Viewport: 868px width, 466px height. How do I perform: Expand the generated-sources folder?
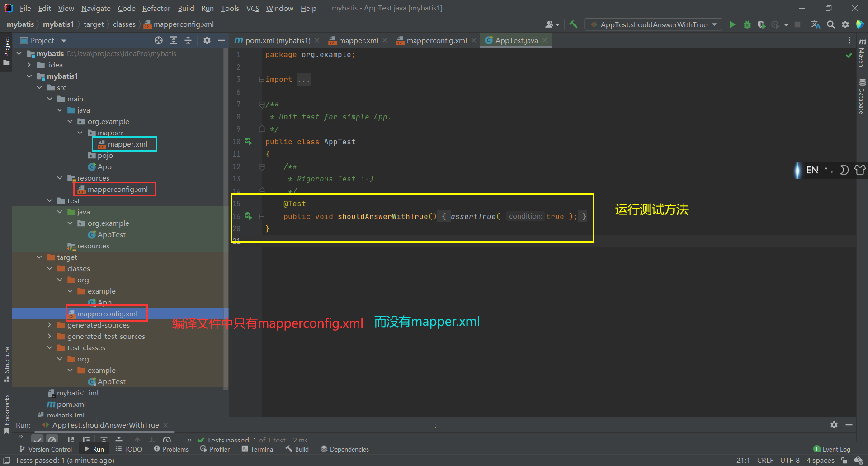50,325
